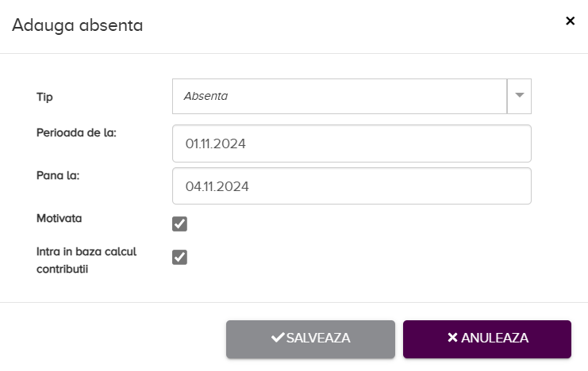Select the Absenta value text in Tip
Viewport: 588px width, 371px height.
point(206,96)
